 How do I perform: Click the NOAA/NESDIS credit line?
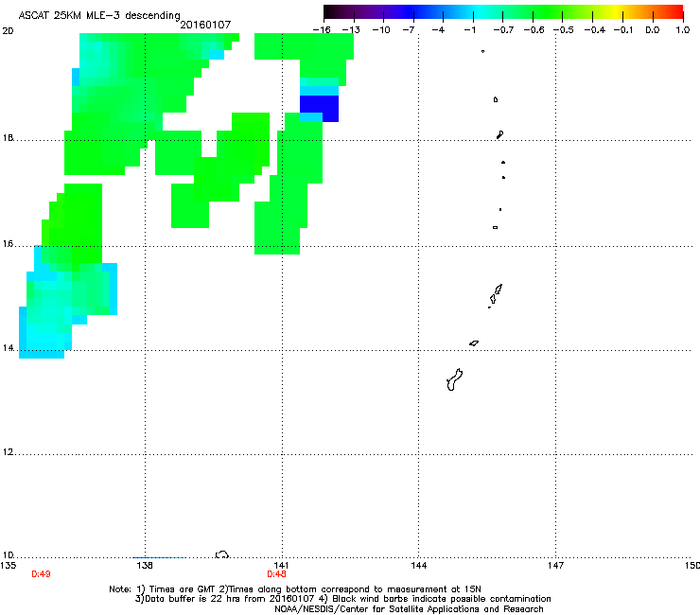coord(409,609)
